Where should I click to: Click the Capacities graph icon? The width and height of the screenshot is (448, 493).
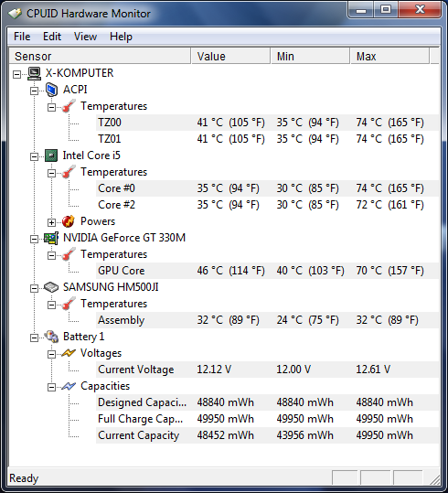(x=69, y=386)
